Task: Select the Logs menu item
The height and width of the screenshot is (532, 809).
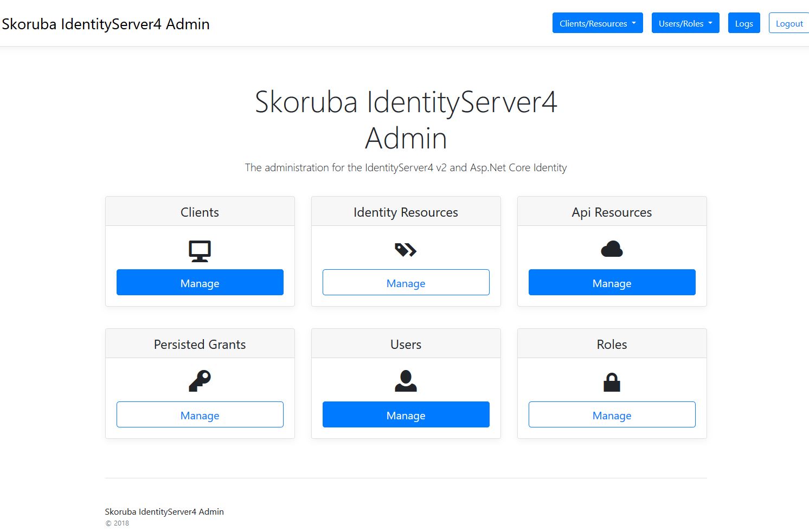Action: (743, 23)
